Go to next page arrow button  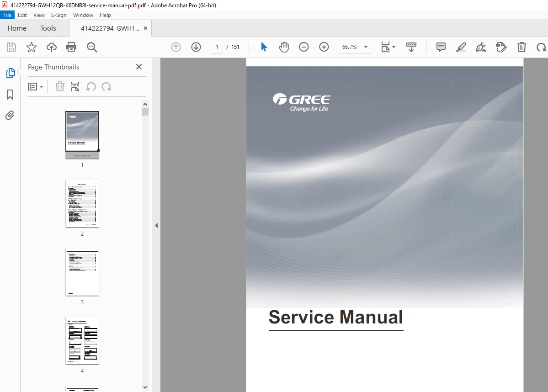(x=196, y=47)
